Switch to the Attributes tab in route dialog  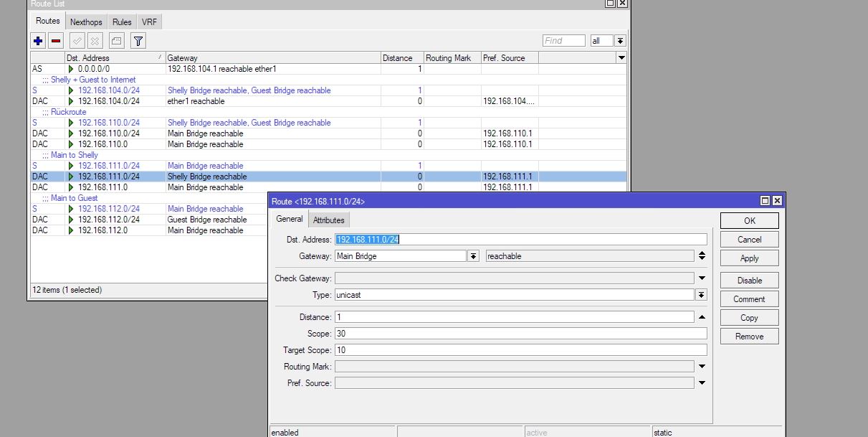[x=328, y=220]
